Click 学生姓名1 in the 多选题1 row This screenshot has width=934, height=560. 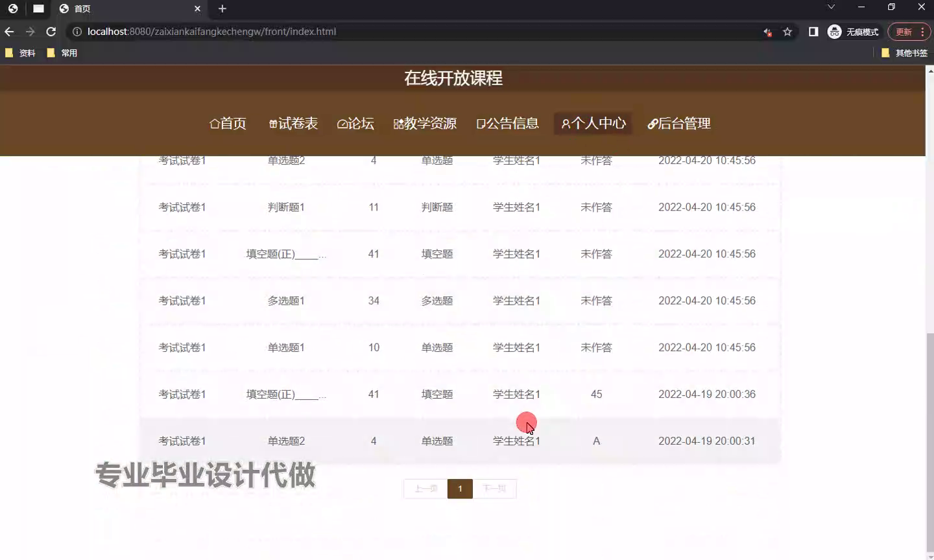516,301
